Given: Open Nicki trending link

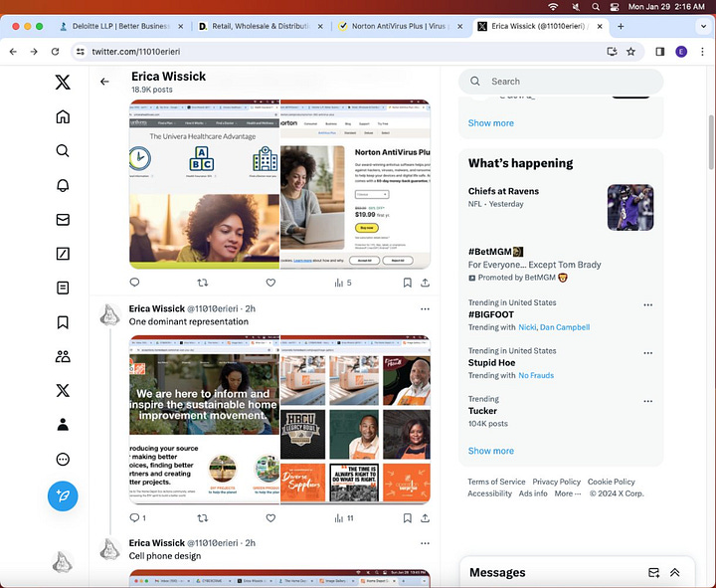Looking at the screenshot, I should click(527, 327).
